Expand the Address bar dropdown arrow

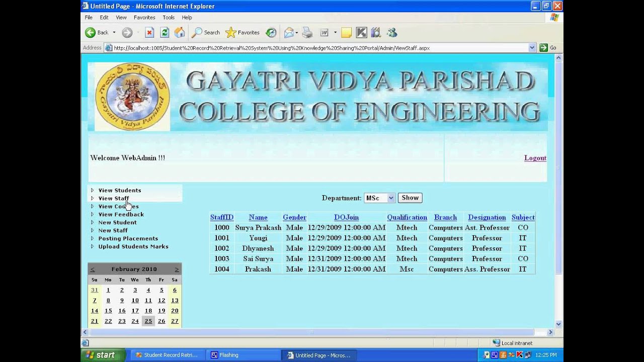[x=532, y=48]
